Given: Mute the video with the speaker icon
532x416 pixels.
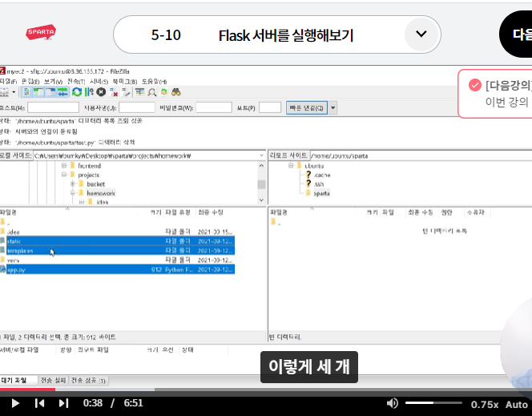Looking at the screenshot, I should click(393, 403).
